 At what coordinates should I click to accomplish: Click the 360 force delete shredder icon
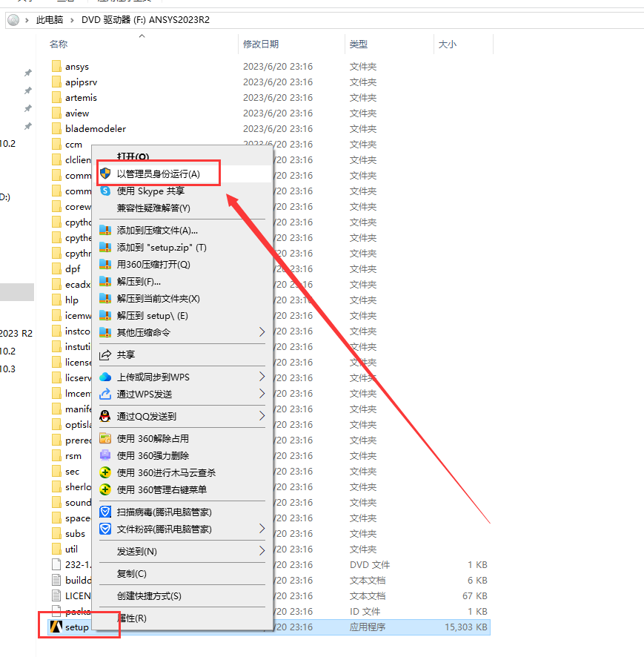point(105,455)
